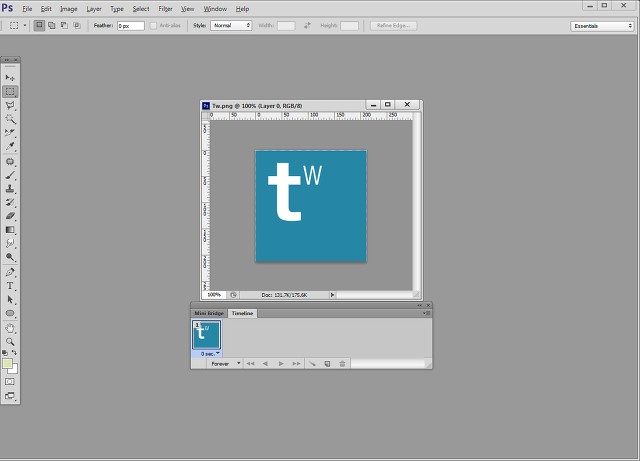The image size is (640, 461).
Task: Toggle Quick Mask mode
Action: (x=10, y=381)
